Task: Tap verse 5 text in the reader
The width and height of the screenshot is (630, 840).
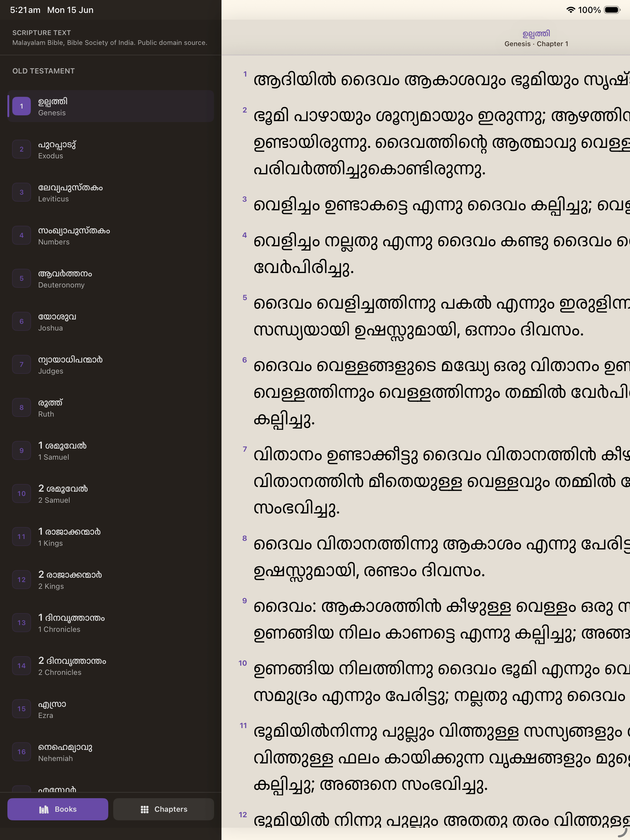Action: point(441,317)
